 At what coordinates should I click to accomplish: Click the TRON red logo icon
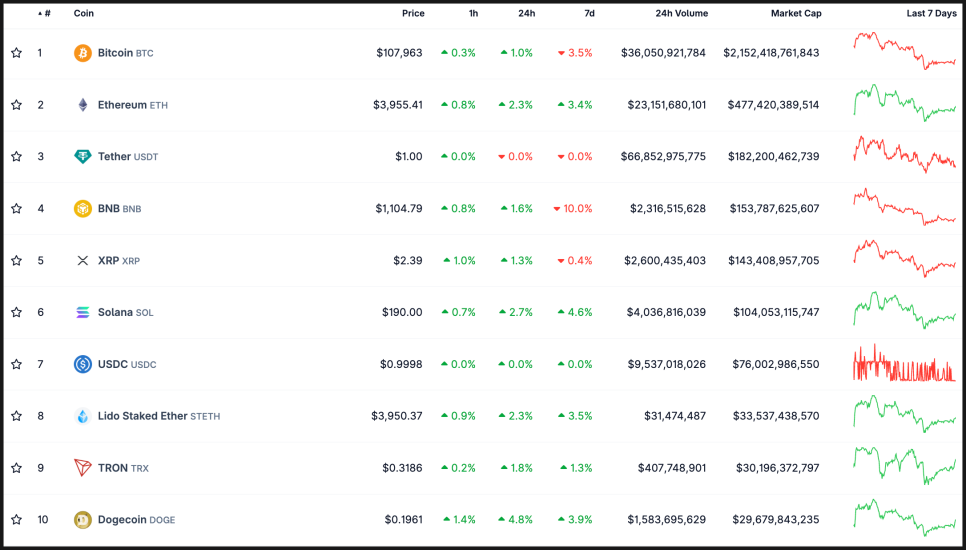(x=83, y=468)
